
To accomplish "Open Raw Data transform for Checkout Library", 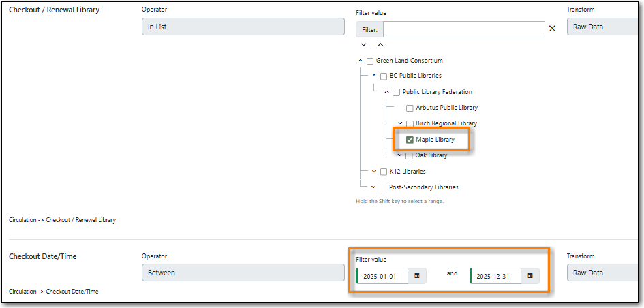I will 604,27.
